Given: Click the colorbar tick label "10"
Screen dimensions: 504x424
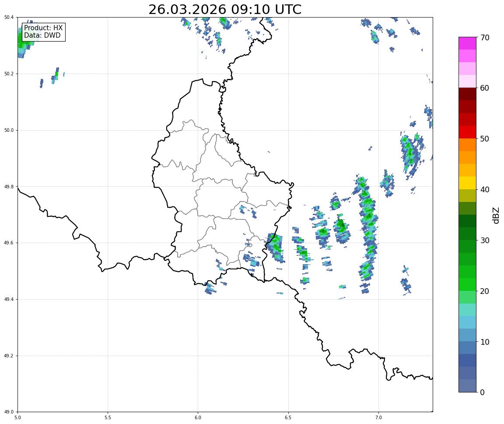Looking at the screenshot, I should 485,342.
